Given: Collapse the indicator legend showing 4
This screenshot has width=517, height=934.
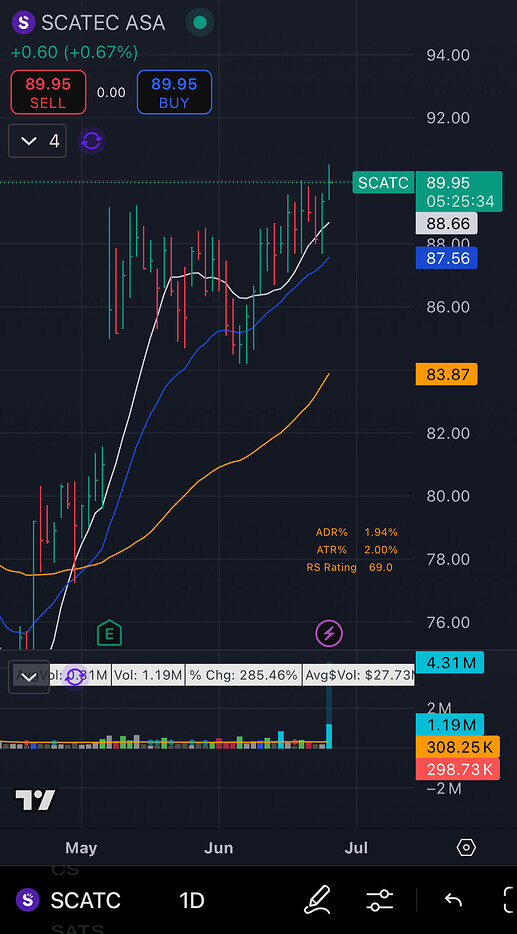Looking at the screenshot, I should tap(37, 141).
